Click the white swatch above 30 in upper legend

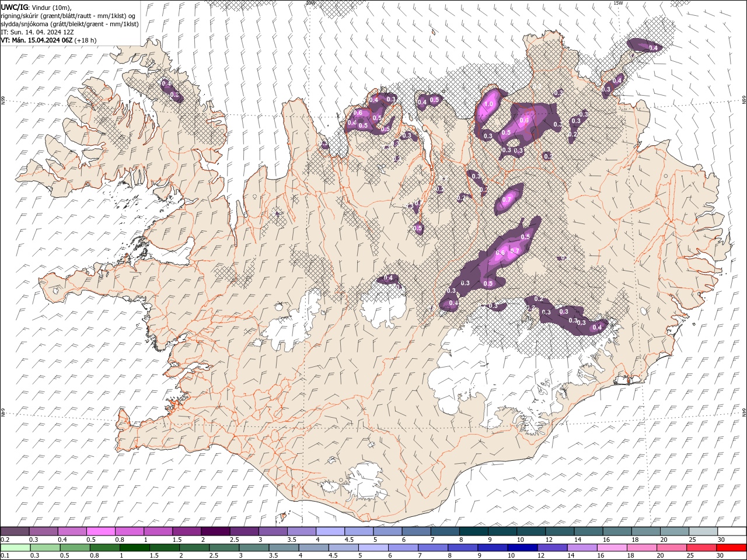pyautogui.click(x=732, y=531)
